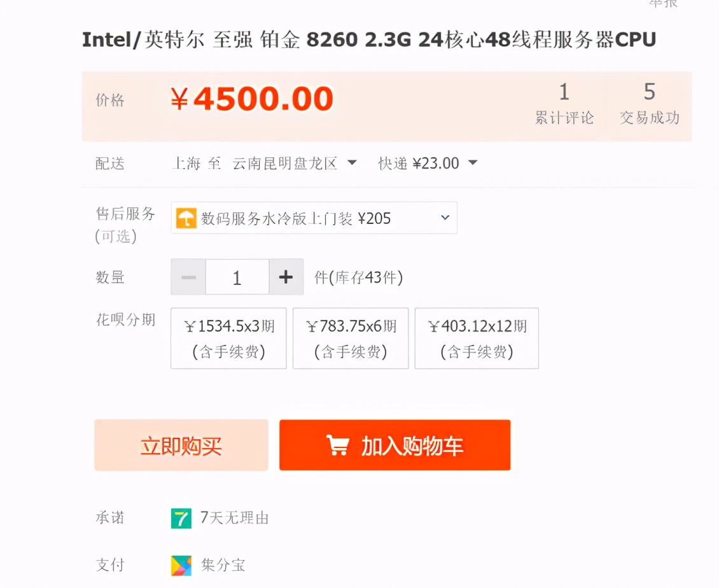Select the ¥783.75x6期 installment option
Screen dimensions: 719x588
tap(350, 338)
